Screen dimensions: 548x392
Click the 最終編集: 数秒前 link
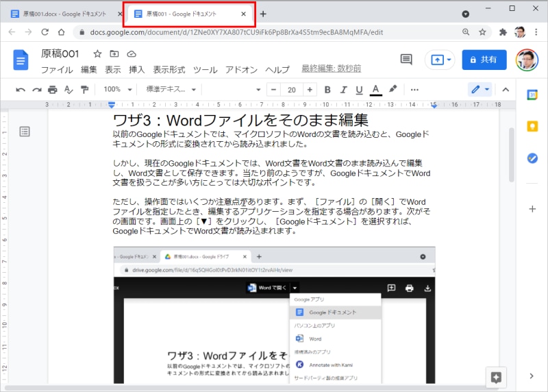click(332, 69)
